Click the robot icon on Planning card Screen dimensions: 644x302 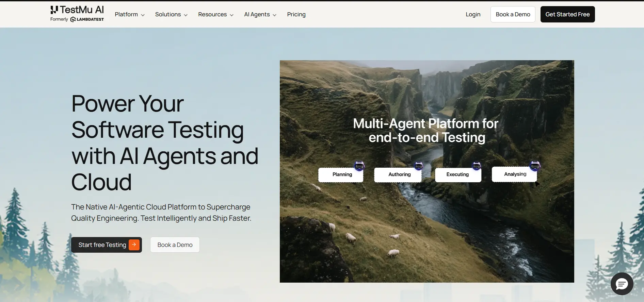coord(359,166)
